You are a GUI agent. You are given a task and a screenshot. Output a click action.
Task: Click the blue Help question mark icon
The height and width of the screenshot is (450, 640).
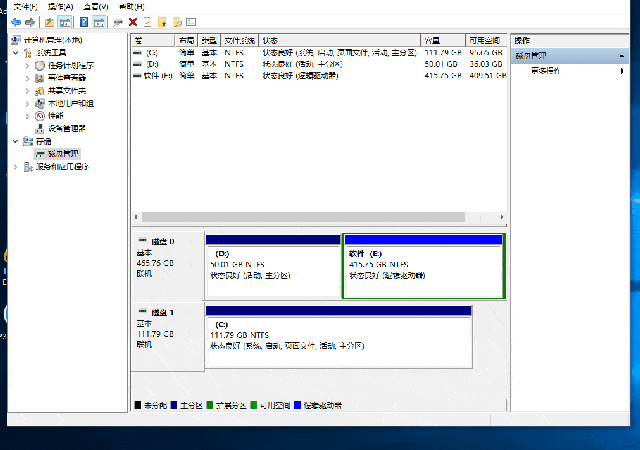point(84,22)
